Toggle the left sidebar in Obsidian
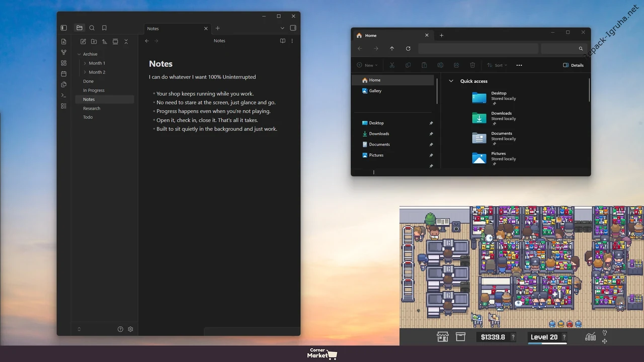The width and height of the screenshot is (644, 362). pos(63,28)
